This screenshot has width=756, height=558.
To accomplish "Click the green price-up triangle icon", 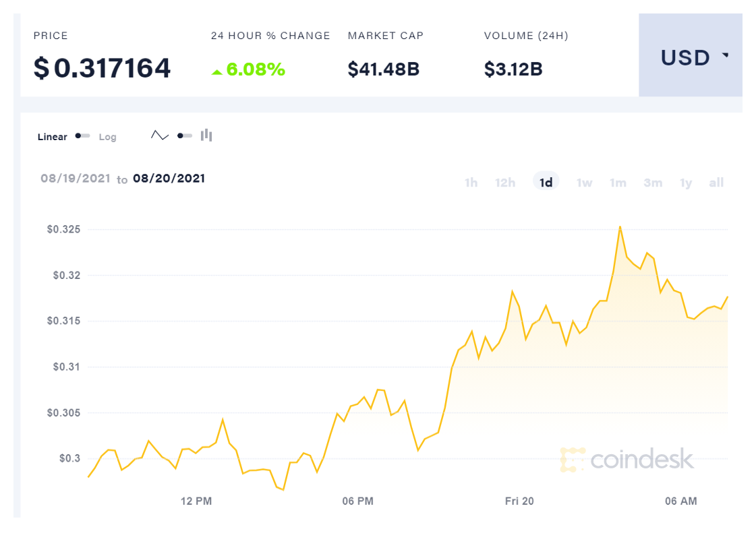I will 217,71.
